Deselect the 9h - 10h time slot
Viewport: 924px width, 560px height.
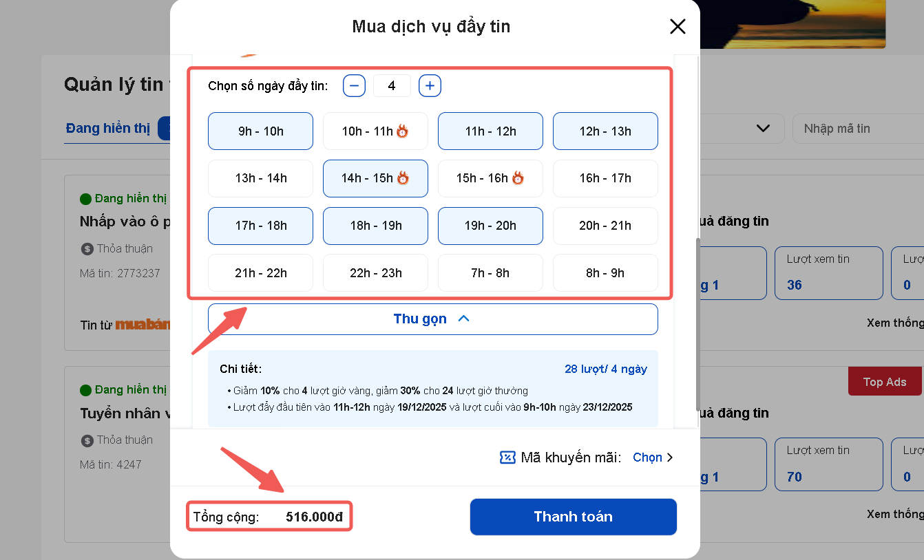point(260,131)
